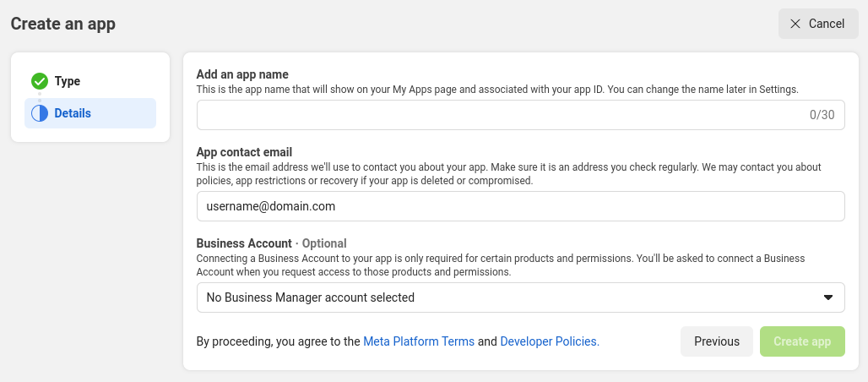Click into the App contact email field
This screenshot has height=382, width=868.
coord(520,205)
